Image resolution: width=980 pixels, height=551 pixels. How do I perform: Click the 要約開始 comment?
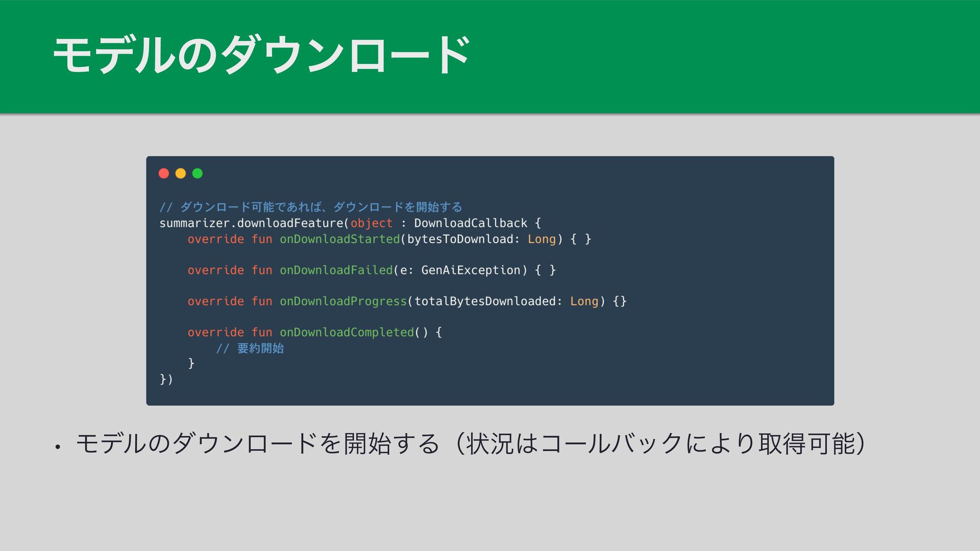coord(250,348)
